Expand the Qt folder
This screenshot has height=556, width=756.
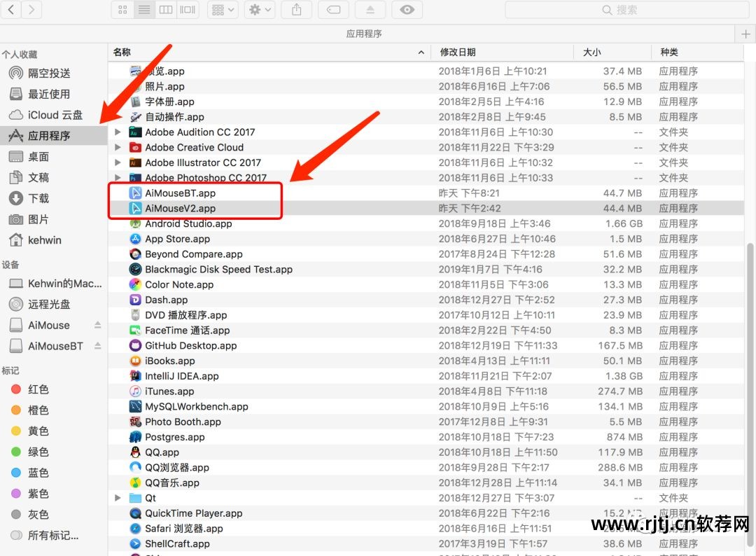click(x=118, y=498)
